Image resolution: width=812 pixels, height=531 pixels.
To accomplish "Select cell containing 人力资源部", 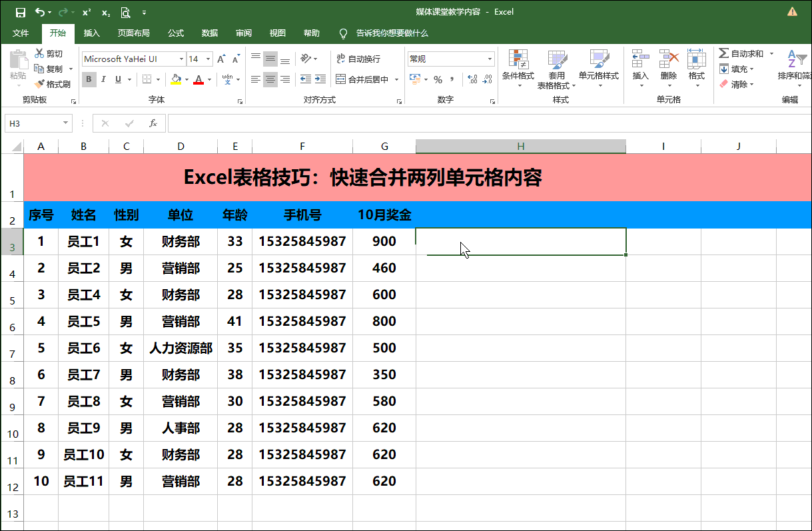I will click(x=181, y=348).
